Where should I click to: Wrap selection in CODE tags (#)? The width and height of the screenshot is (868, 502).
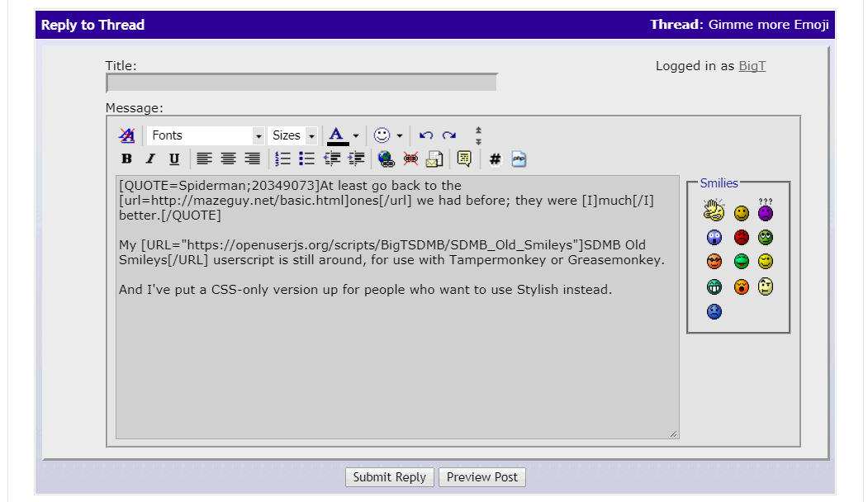[495, 159]
